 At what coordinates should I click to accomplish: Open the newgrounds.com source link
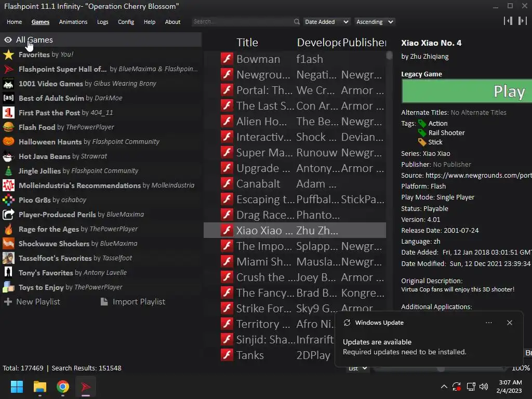[478, 176]
